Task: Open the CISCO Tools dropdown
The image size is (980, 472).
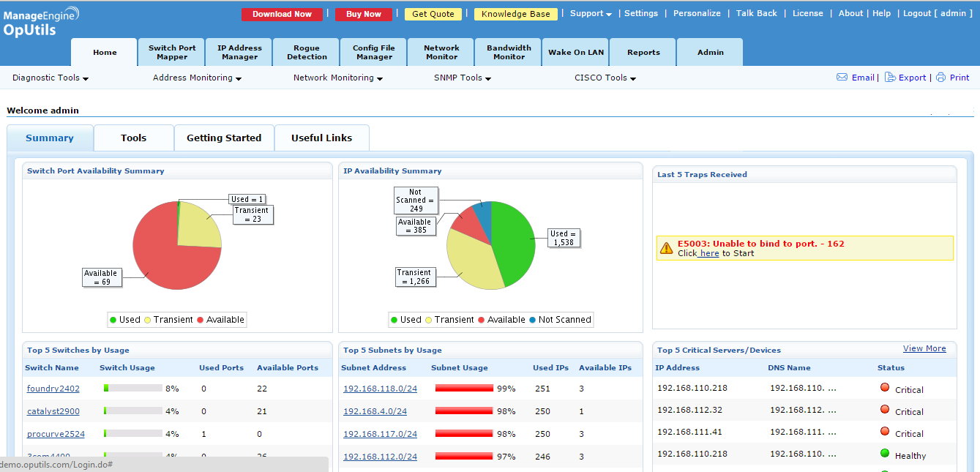Action: tap(605, 78)
